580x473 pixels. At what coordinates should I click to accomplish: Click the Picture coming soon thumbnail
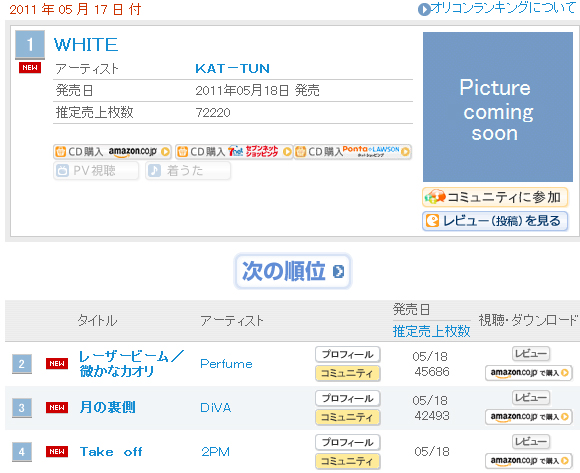coord(498,107)
